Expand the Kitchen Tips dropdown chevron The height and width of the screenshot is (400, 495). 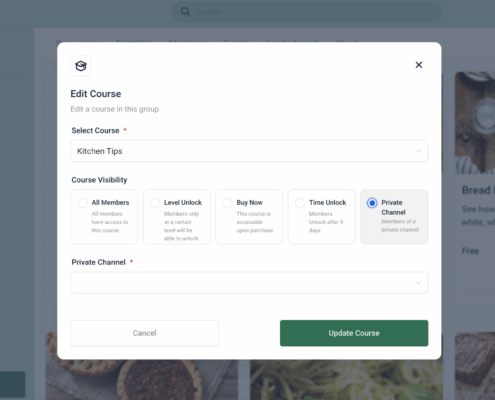tap(418, 151)
